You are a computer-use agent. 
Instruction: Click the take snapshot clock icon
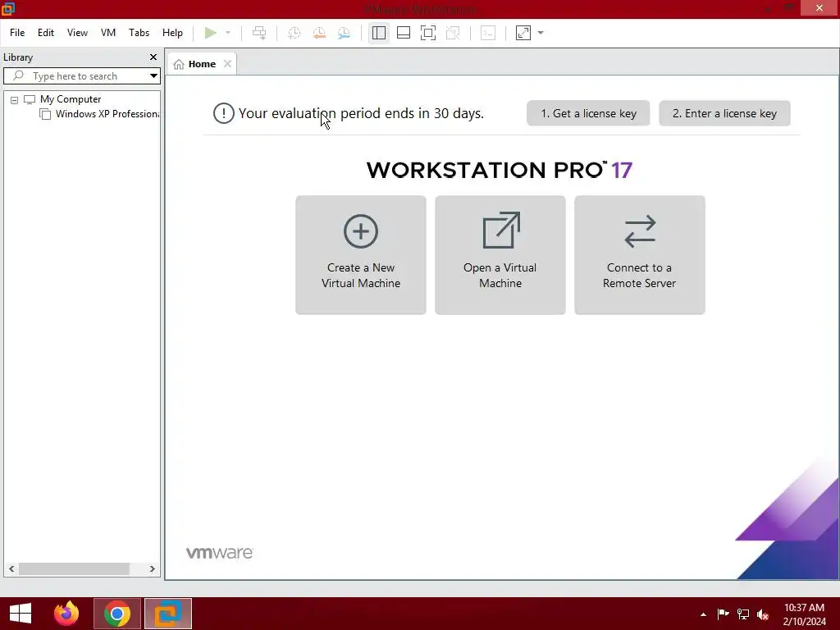[294, 33]
